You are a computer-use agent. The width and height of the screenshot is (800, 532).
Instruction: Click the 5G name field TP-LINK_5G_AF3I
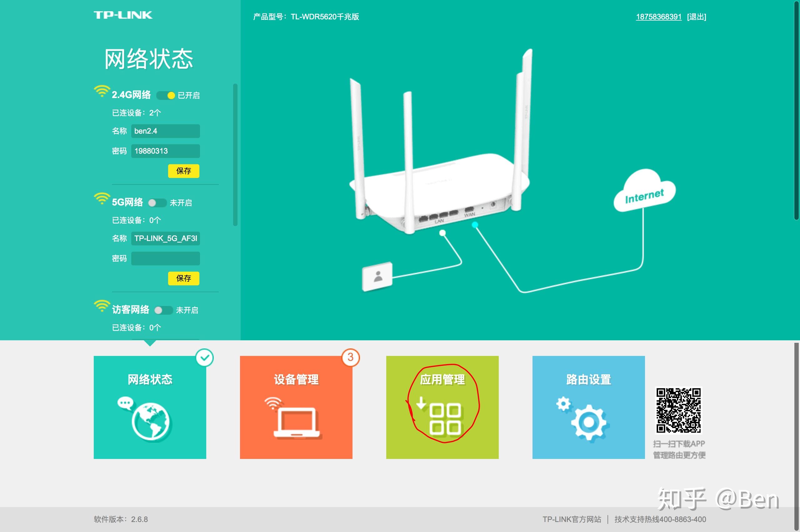click(165, 239)
